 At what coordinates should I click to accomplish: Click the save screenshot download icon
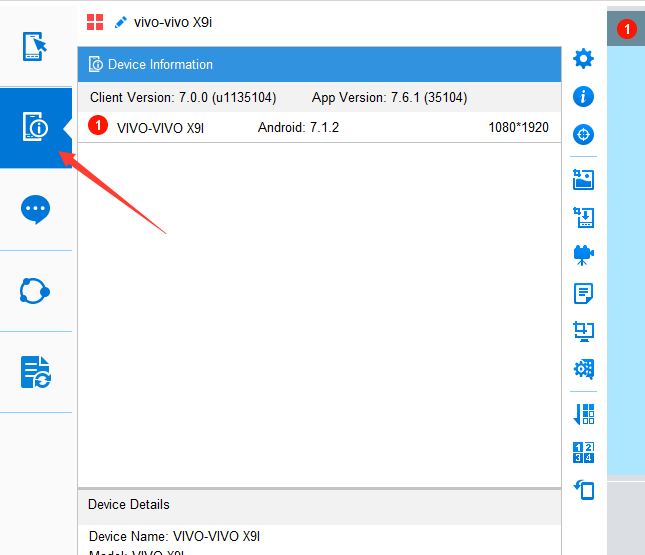point(583,218)
